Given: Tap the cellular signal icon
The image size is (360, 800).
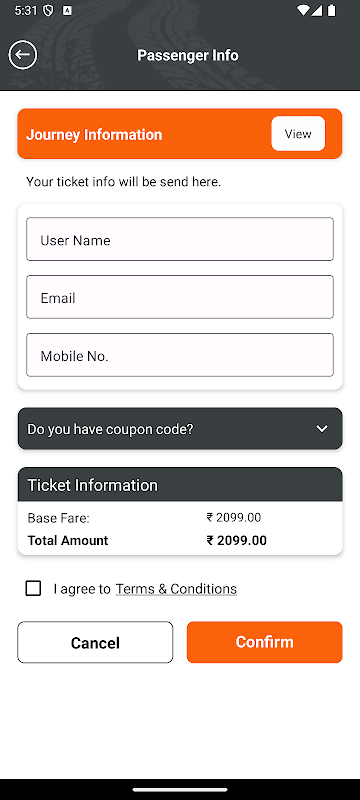Looking at the screenshot, I should click(316, 11).
